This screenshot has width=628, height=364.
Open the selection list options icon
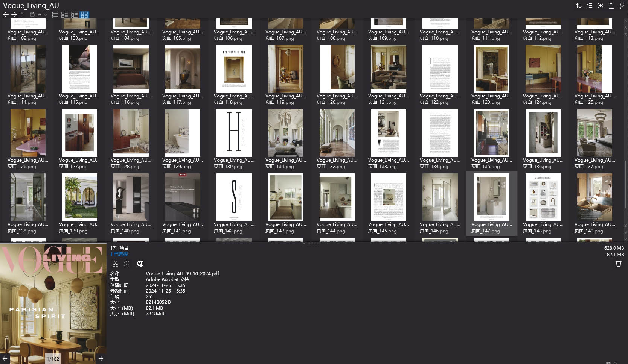point(590,6)
